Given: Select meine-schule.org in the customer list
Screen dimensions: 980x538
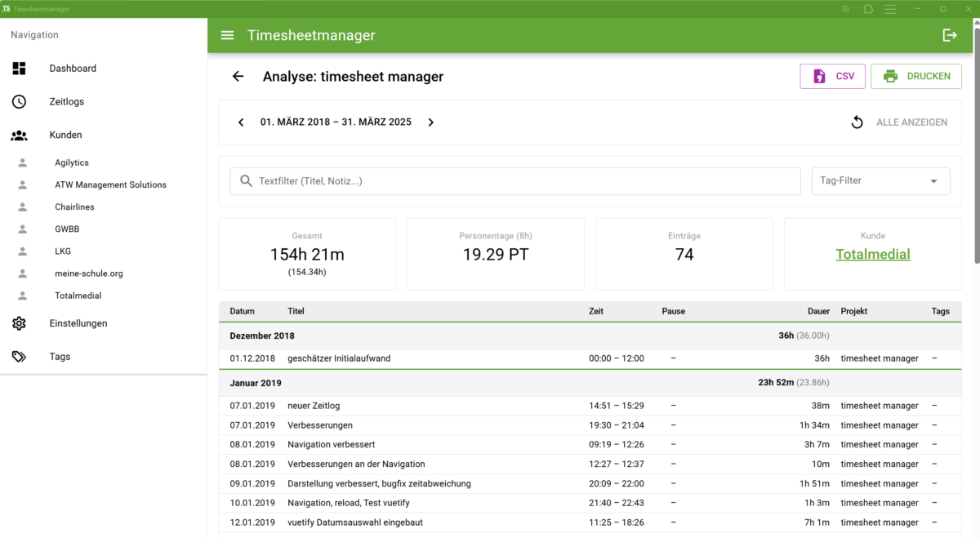Looking at the screenshot, I should (x=89, y=273).
